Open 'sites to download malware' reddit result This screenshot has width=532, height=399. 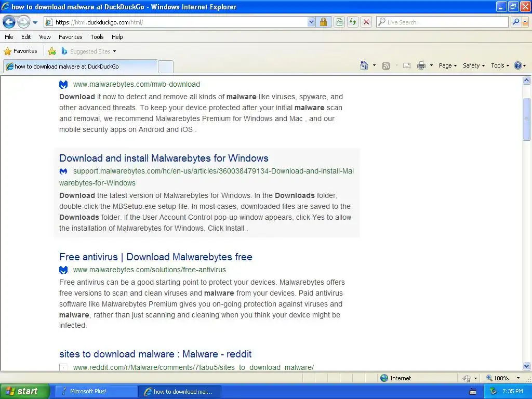click(155, 354)
